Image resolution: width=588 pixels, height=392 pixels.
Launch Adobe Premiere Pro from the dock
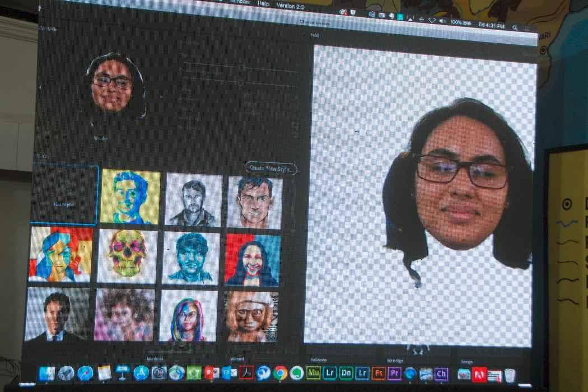[x=394, y=374]
